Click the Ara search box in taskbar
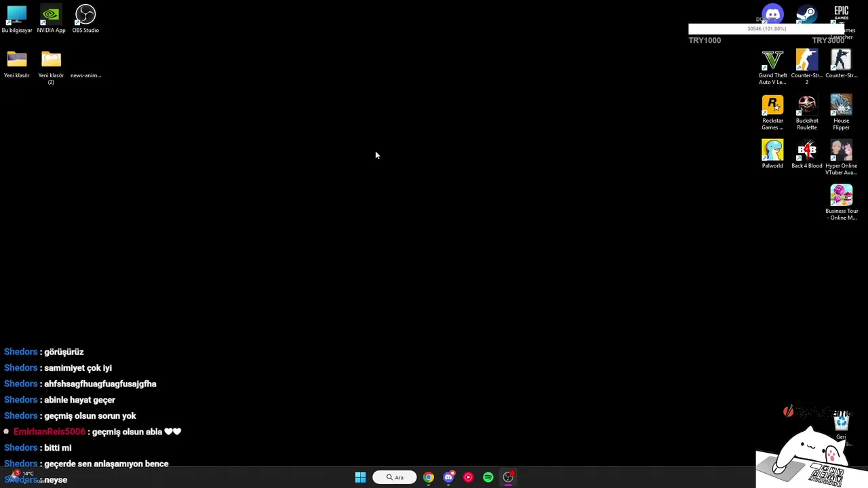The image size is (868, 488). [x=395, y=477]
